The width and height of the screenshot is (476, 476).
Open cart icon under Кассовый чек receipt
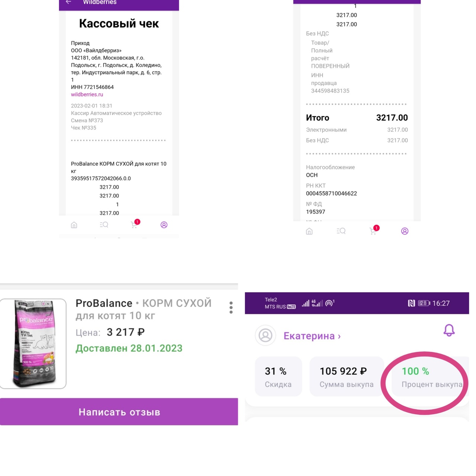[134, 225]
